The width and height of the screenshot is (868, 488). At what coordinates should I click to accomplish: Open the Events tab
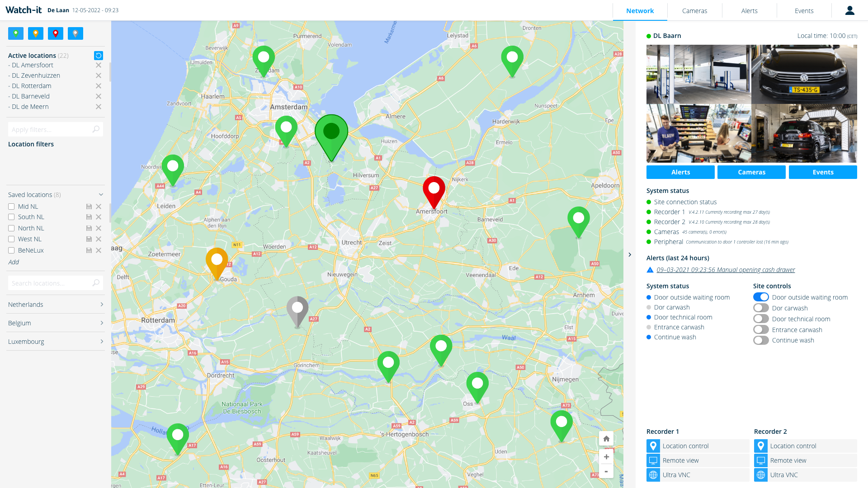[804, 11]
